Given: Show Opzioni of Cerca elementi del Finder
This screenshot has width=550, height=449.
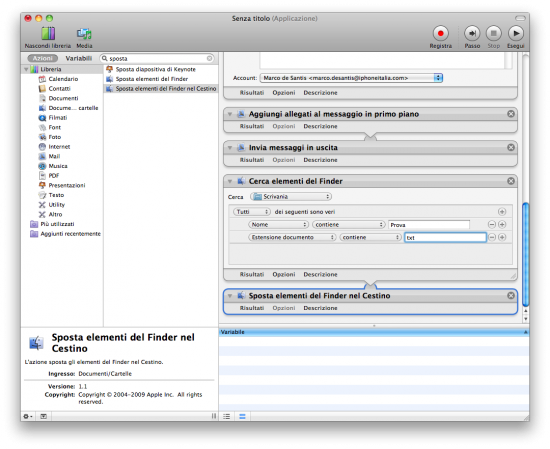Looking at the screenshot, I should pos(283,274).
